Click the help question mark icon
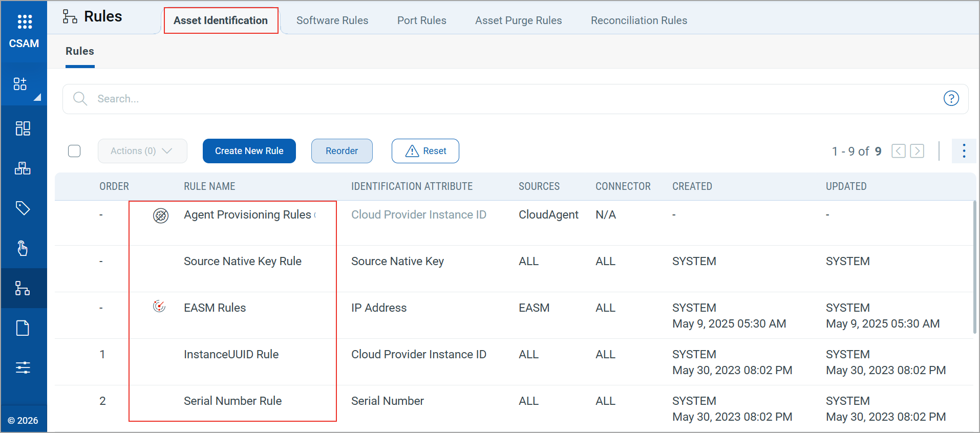Viewport: 980px width, 433px height. (x=951, y=98)
